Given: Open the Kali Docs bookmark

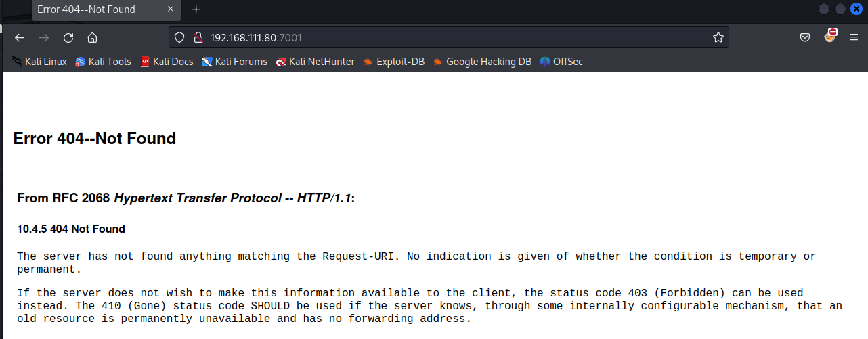Looking at the screenshot, I should 167,62.
